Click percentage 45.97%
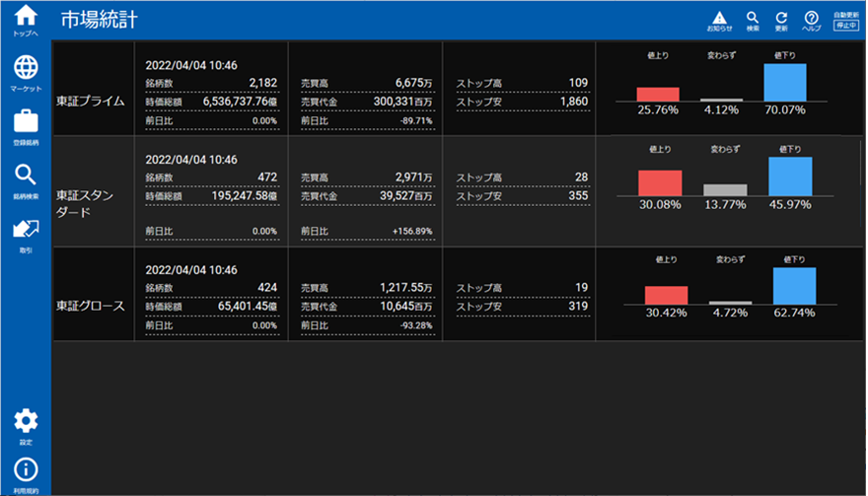868x496 pixels. (790, 205)
